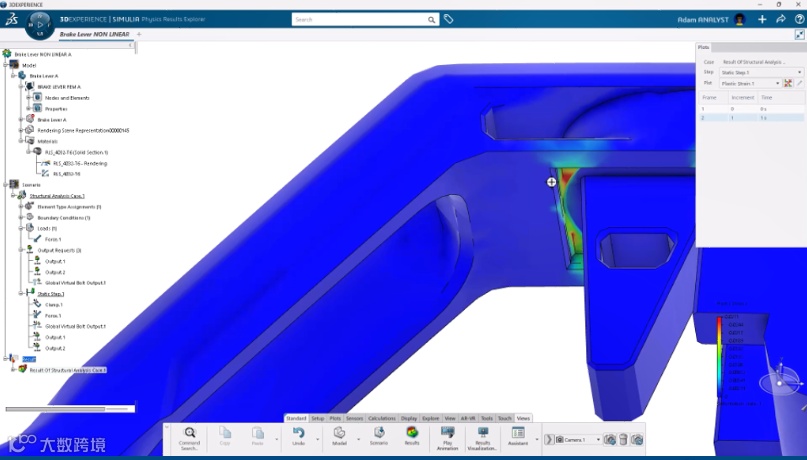Switch to the Calculations tab
807x460 pixels.
382,418
